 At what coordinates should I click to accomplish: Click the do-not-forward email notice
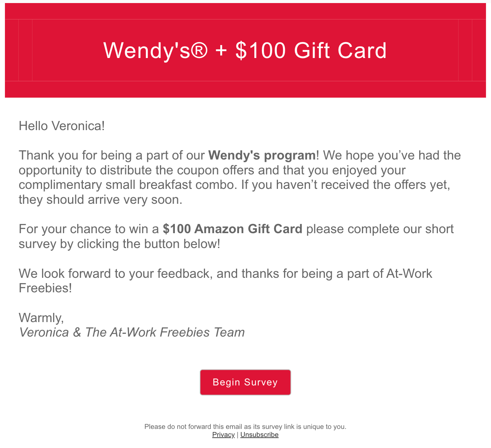coord(245,427)
